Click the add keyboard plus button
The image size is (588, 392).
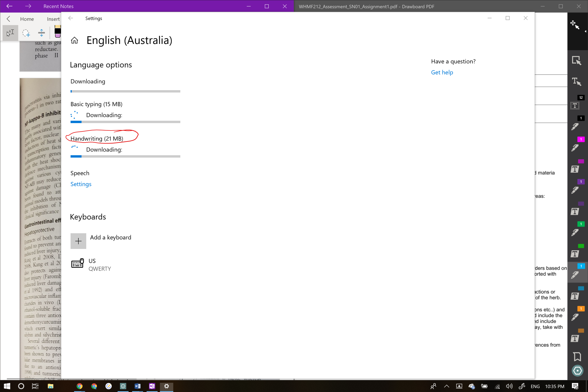(x=78, y=241)
